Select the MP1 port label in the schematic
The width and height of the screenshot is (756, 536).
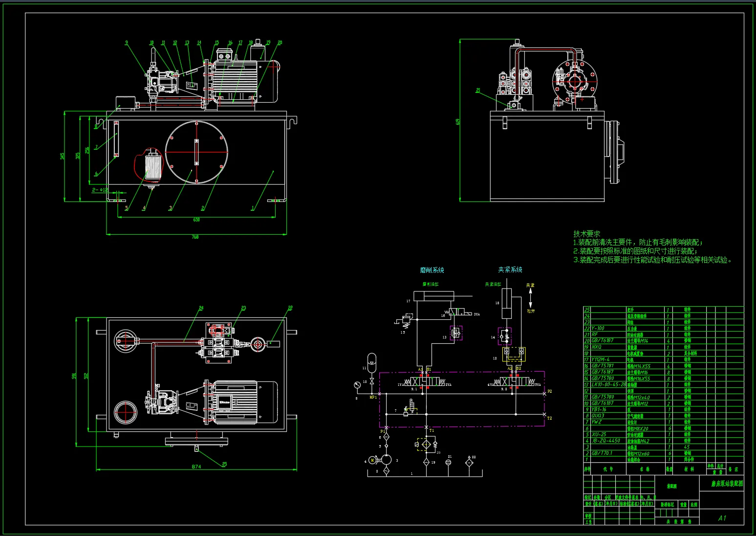coord(373,397)
